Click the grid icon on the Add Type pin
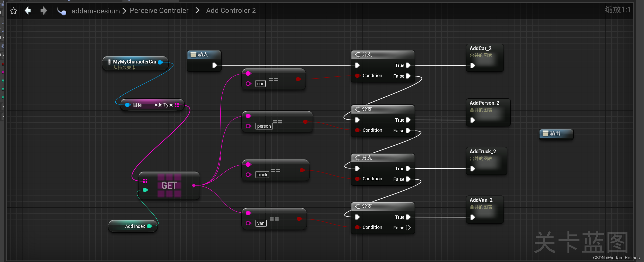 pos(178,104)
